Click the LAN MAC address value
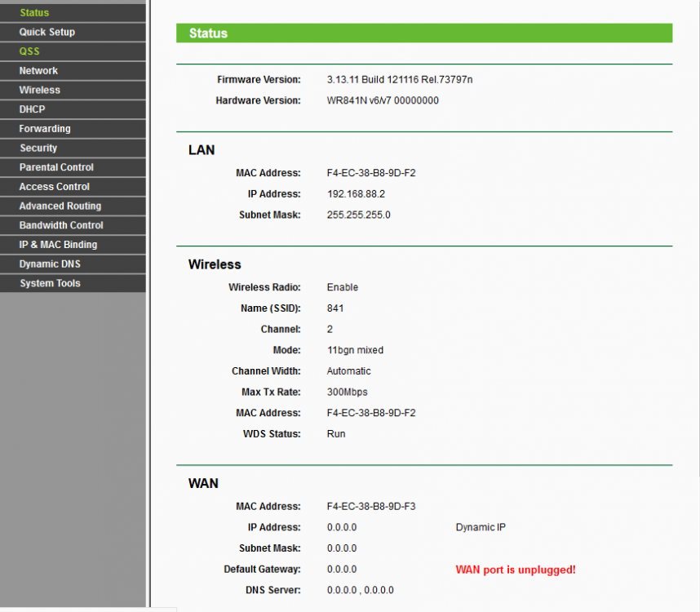Viewport: 700px width, 612px height. [x=370, y=173]
